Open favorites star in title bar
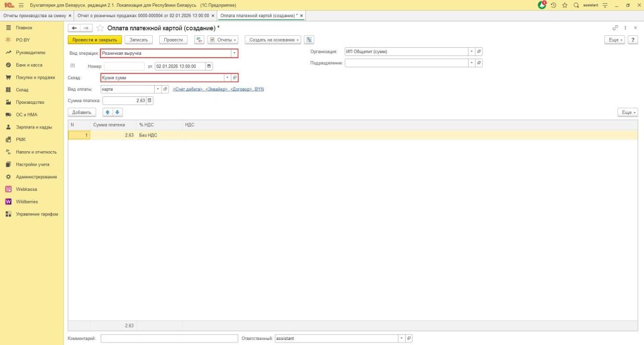The height and width of the screenshot is (345, 644). coord(564,5)
